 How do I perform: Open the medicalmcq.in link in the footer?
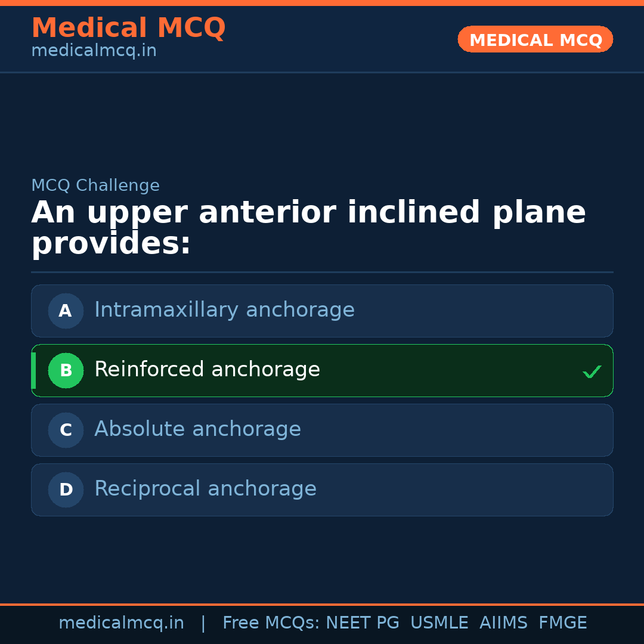121,623
